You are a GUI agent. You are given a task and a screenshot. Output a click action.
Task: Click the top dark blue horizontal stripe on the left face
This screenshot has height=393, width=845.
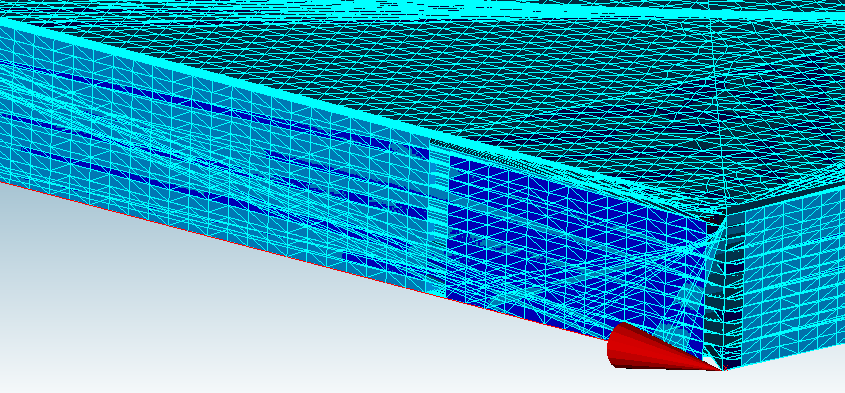[x=216, y=105]
